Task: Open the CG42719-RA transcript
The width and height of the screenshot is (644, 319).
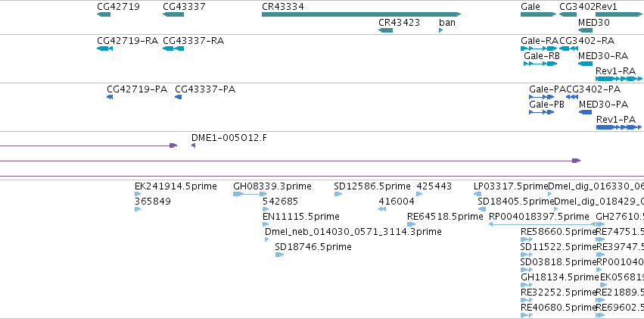Action: pos(104,48)
